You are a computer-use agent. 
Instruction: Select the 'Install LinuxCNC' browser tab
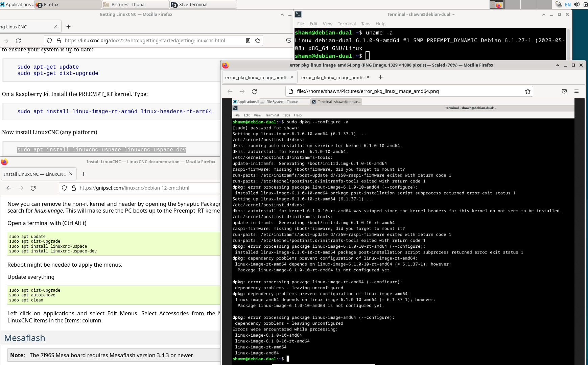[x=38, y=174]
